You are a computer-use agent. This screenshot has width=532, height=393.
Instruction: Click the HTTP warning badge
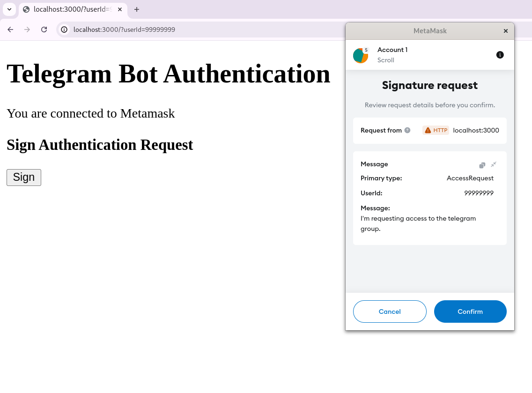436,130
